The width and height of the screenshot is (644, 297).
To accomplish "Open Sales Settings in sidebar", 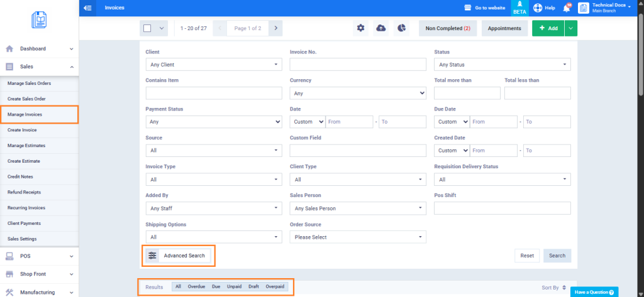I will coord(22,239).
